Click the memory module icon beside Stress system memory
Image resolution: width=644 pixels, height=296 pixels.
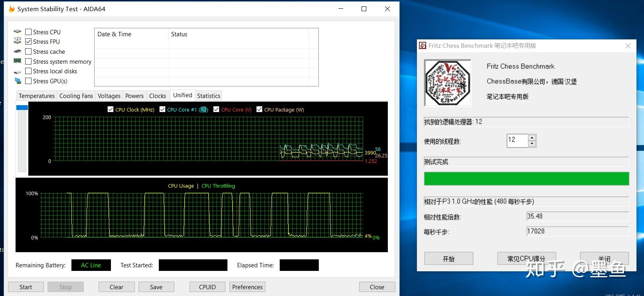pyautogui.click(x=18, y=61)
